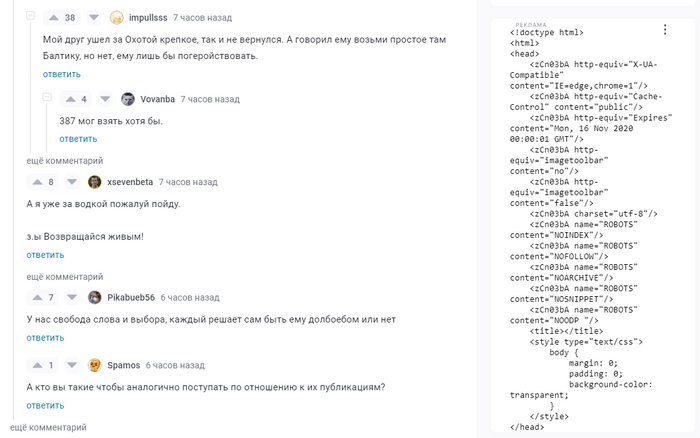Image resolution: width=700 pixels, height=438 pixels.
Task: Reply to Pikabueb56 comment
Action: [45, 338]
